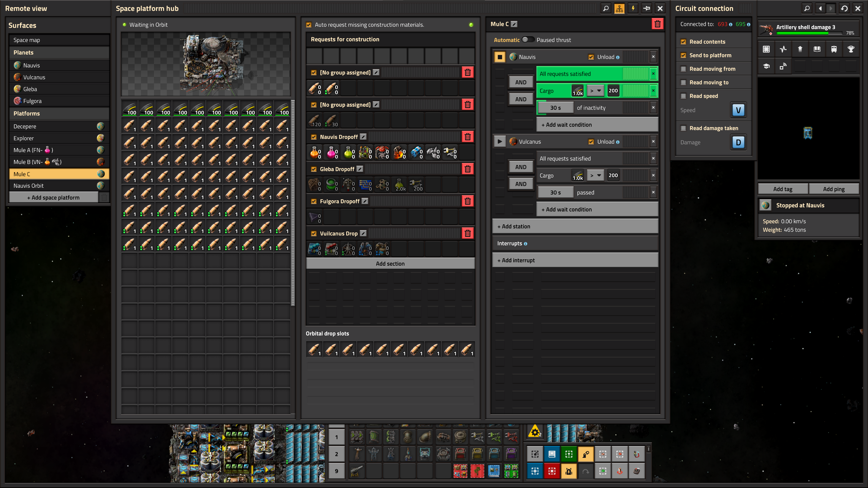Uncheck Read contents
868x488 pixels.
[684, 42]
